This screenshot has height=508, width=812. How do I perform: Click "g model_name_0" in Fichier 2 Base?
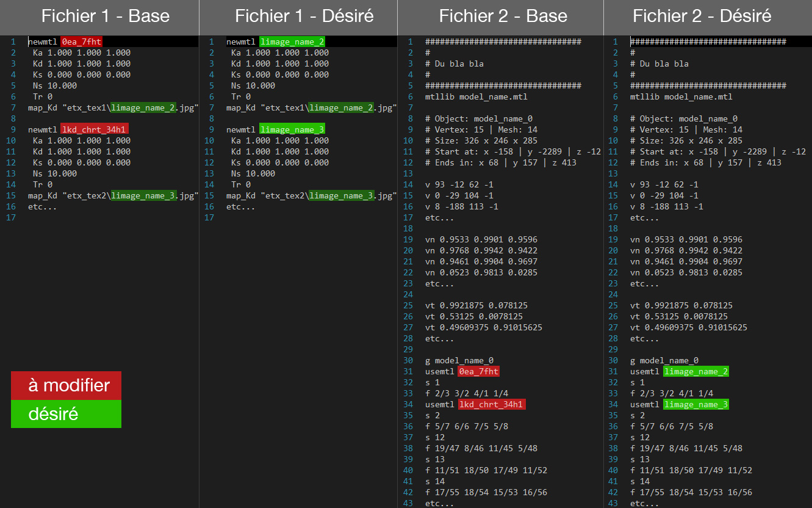point(459,360)
